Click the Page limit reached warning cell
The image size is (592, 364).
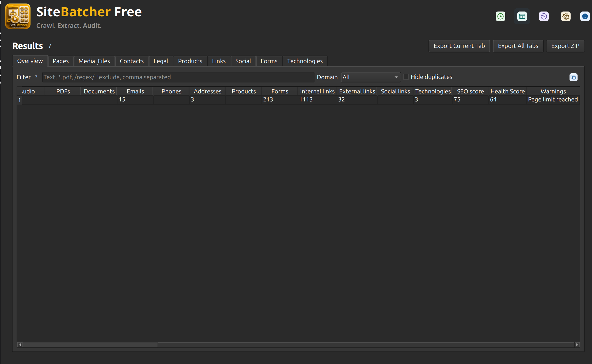click(x=553, y=100)
